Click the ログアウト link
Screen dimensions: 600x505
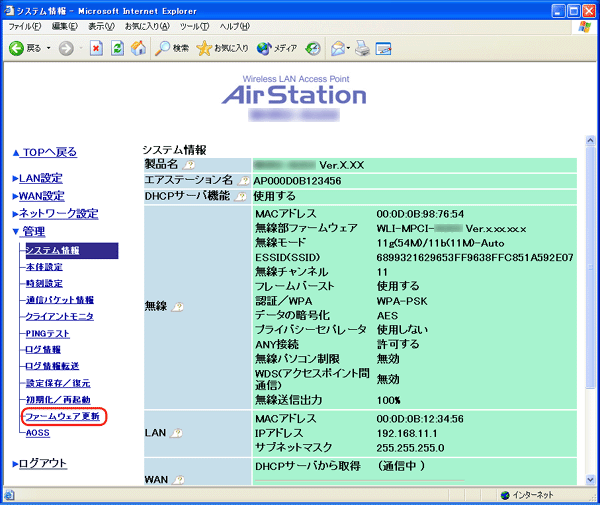coord(42,463)
